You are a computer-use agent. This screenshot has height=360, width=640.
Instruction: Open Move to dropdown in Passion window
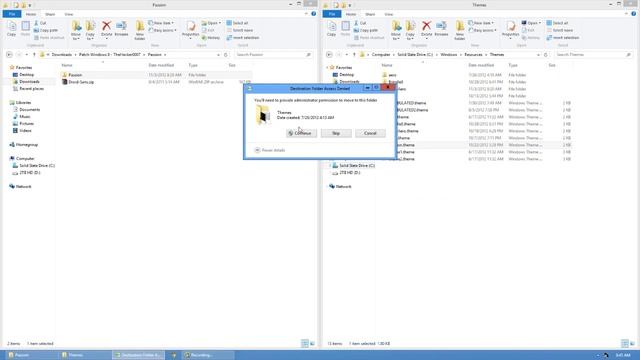(76, 30)
